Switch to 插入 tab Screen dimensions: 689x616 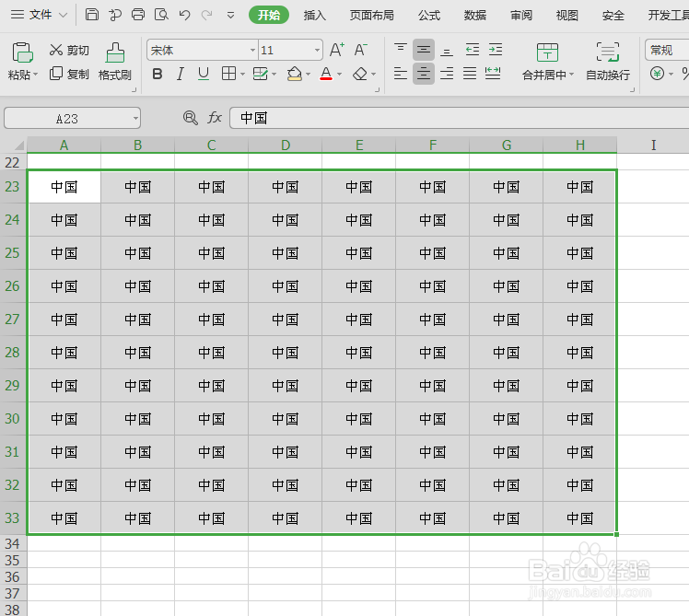[x=315, y=16]
